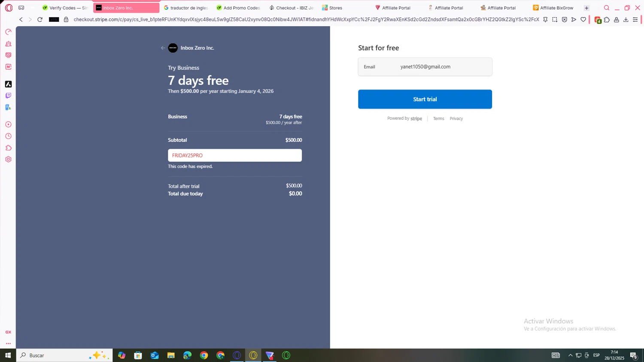Open the extension icon with green 4 badge
The height and width of the screenshot is (362, 644).
pos(598,20)
